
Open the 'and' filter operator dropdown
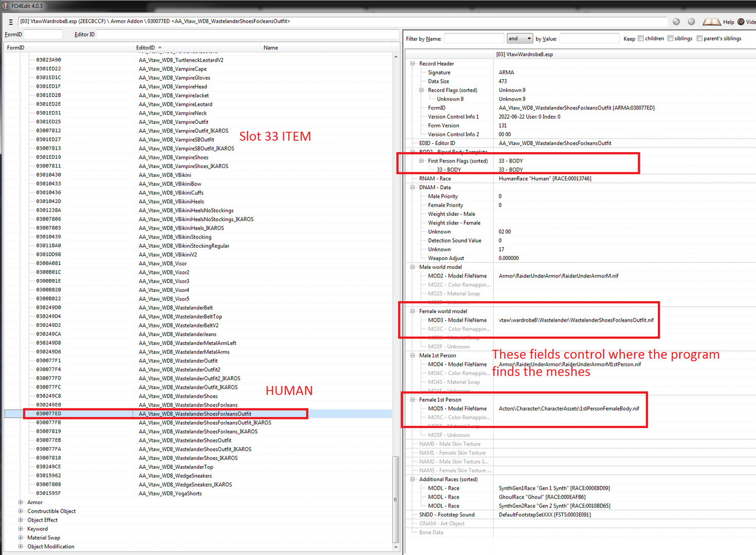pyautogui.click(x=519, y=39)
